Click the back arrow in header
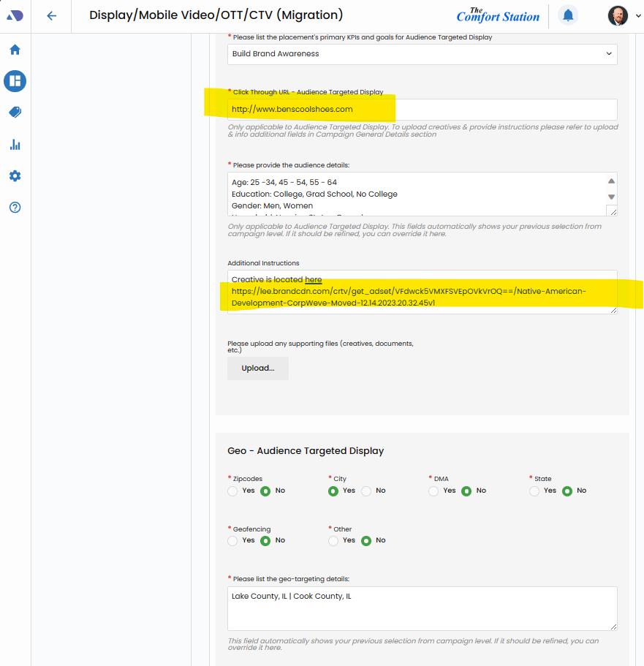The height and width of the screenshot is (666, 644). [51, 16]
